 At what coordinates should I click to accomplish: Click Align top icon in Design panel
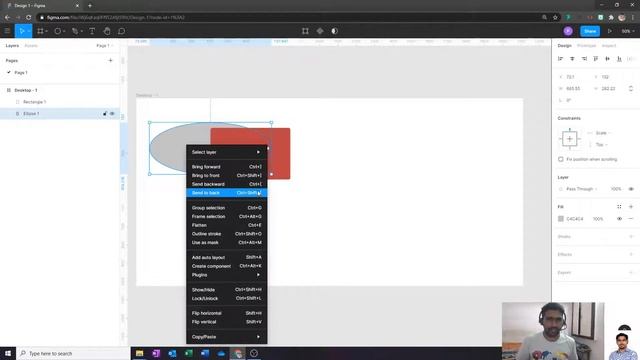pos(596,59)
